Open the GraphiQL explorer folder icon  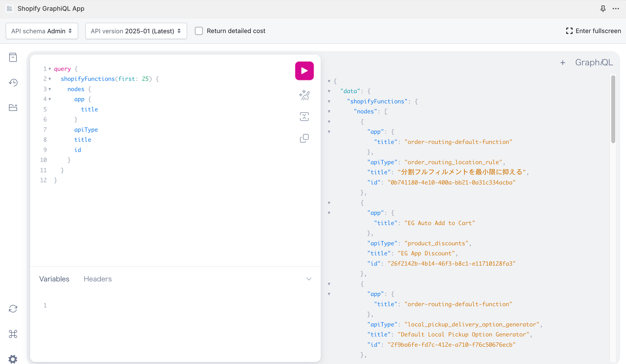click(13, 108)
